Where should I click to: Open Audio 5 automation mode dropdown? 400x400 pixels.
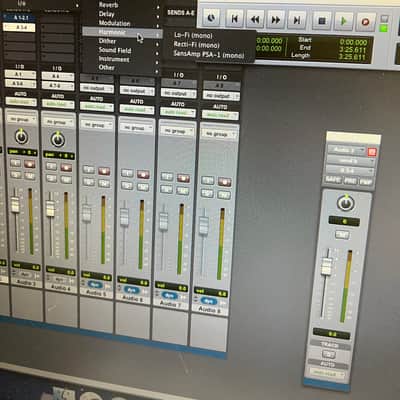97,107
